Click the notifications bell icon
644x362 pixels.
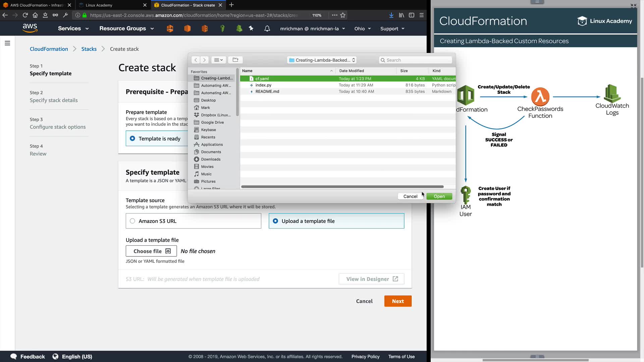[267, 28]
